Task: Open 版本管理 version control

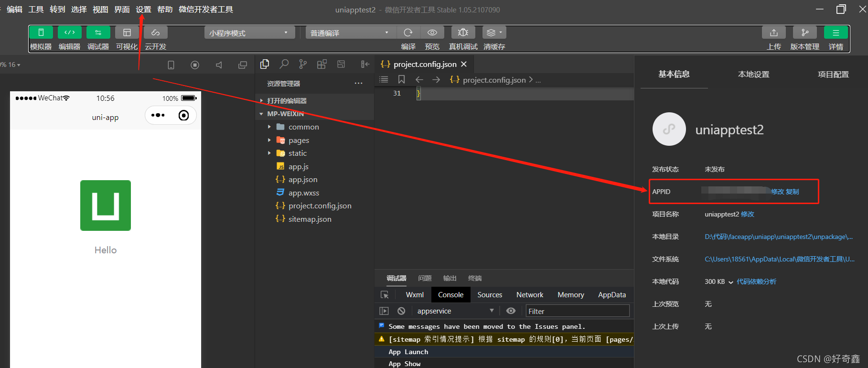Action: (805, 32)
